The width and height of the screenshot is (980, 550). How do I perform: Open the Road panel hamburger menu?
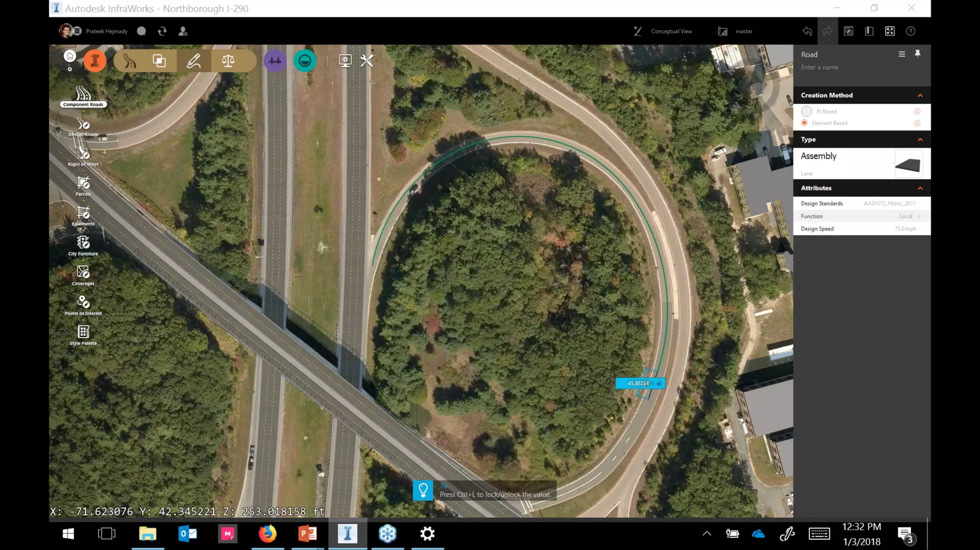coord(902,54)
